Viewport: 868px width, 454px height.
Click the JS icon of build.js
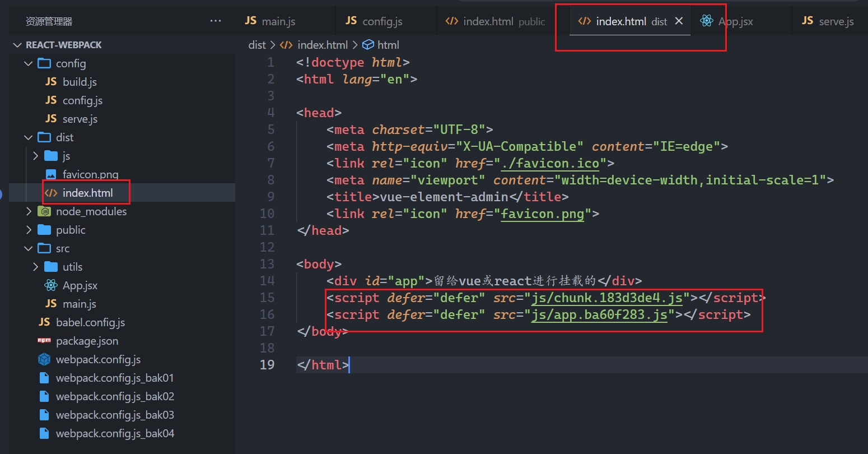click(51, 82)
